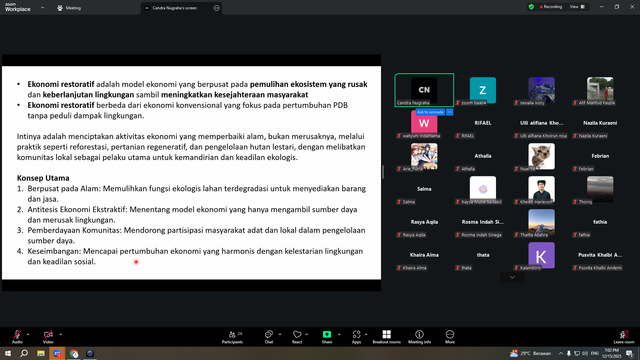Open Breakout rooms

coord(387,337)
